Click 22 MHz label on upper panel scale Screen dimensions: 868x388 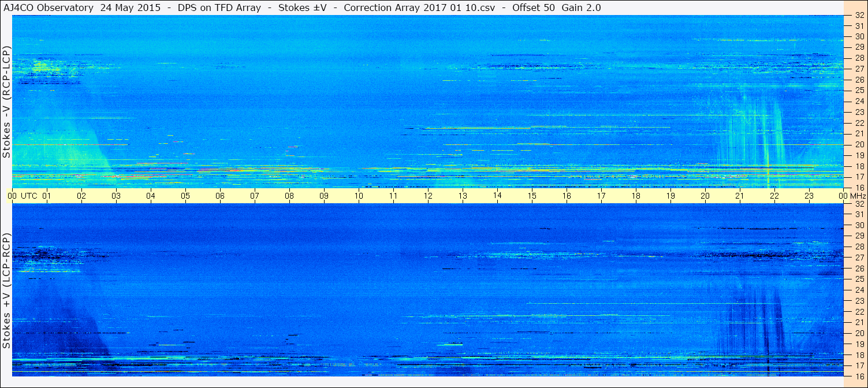coord(859,123)
